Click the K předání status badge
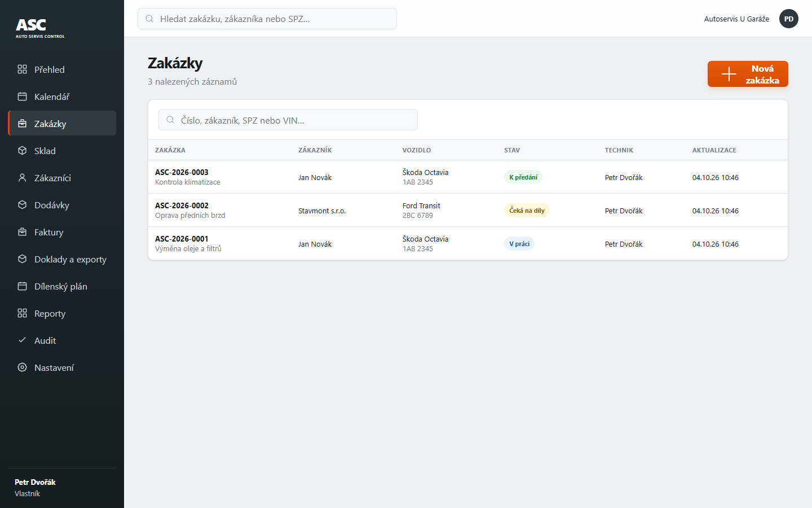Screen dimensions: 812x508 point(523,177)
